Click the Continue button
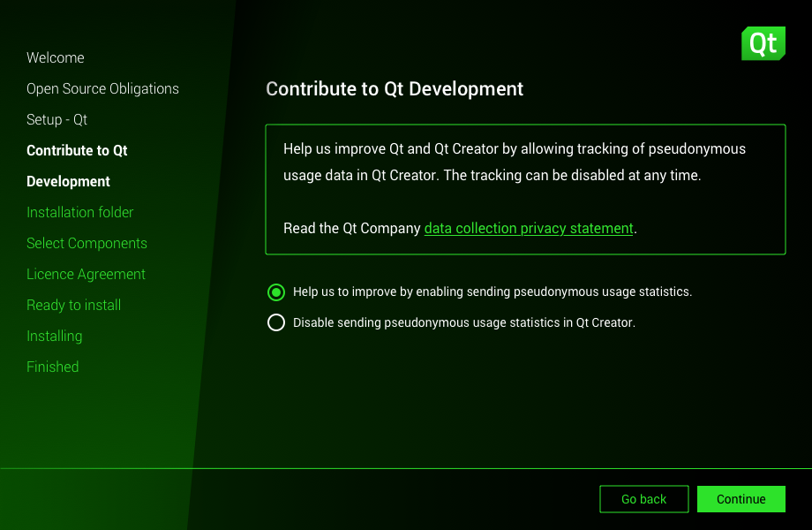 (741, 499)
